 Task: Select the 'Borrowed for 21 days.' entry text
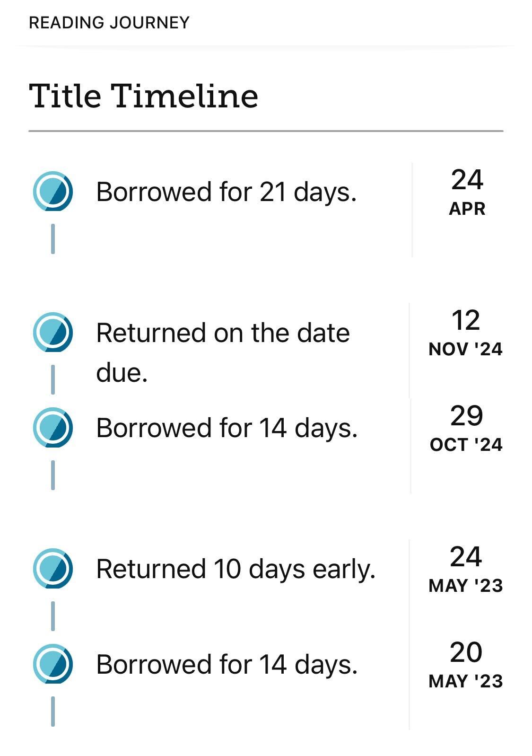[226, 192]
